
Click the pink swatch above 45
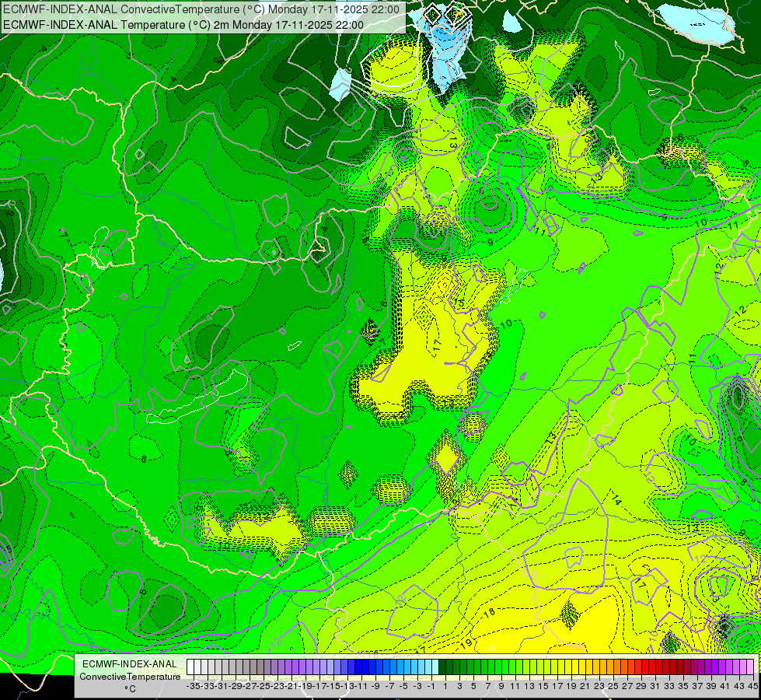click(x=750, y=667)
